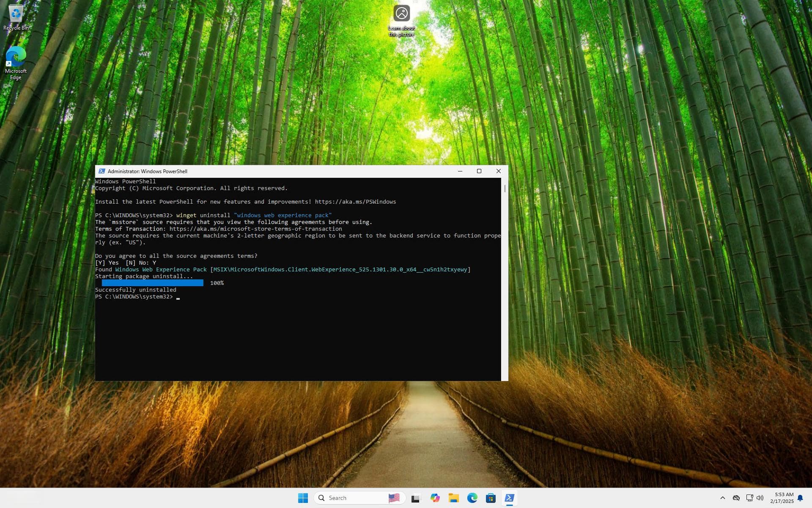Image resolution: width=812 pixels, height=508 pixels.
Task: Click the '100%' progress value
Action: [217, 283]
